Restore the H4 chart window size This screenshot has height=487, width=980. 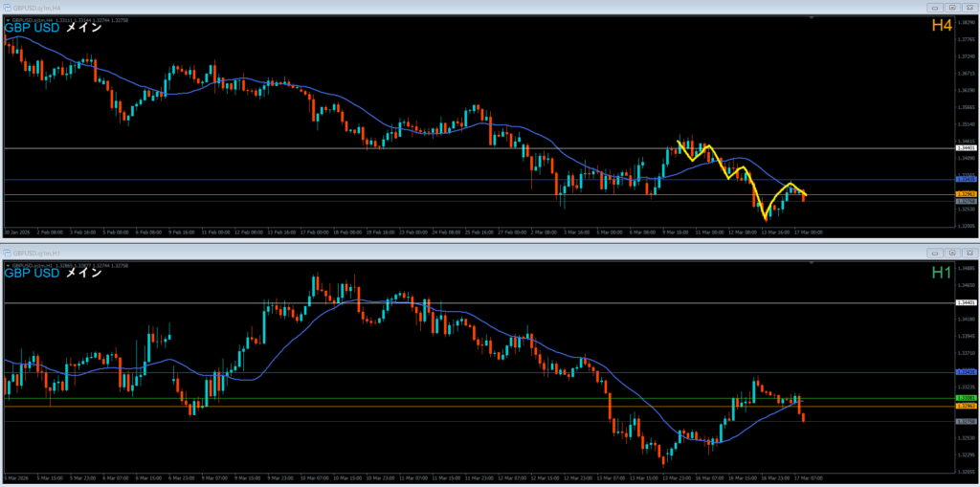[952, 7]
